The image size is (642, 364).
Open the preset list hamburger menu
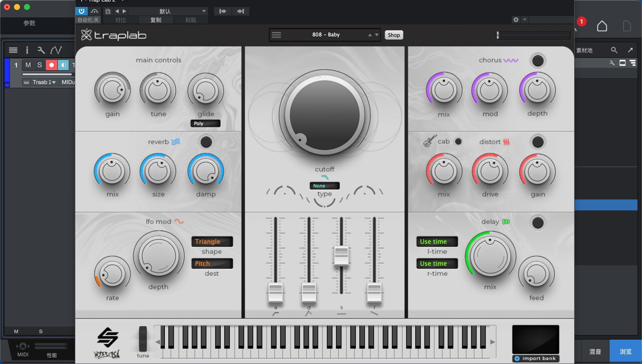click(x=276, y=35)
